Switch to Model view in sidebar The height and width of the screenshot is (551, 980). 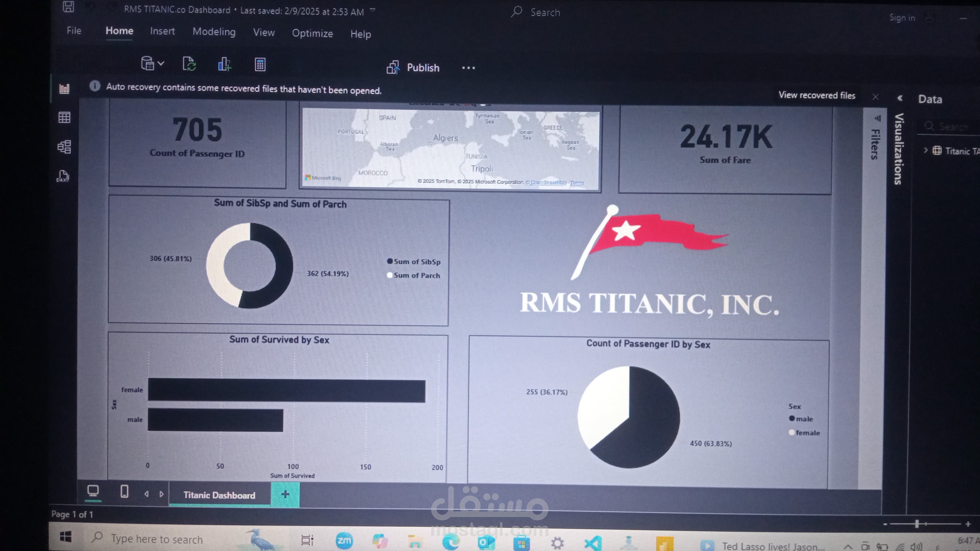pos(64,147)
